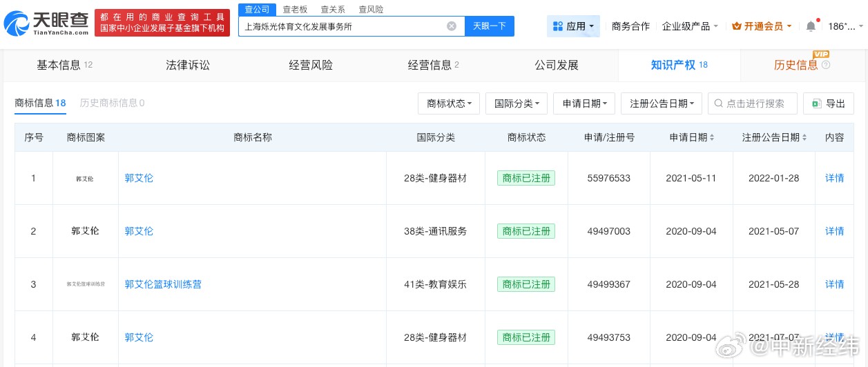The image size is (868, 367).
Task: Click the TianYanCha logo
Action: pyautogui.click(x=46, y=23)
